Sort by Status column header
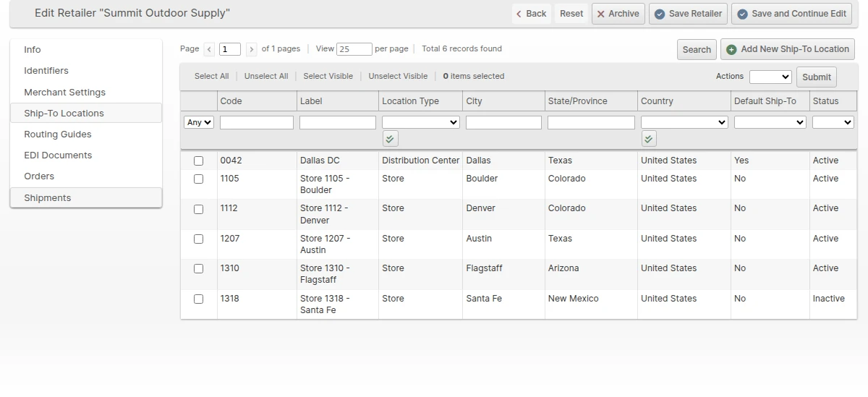This screenshot has height=397, width=868. (833, 101)
